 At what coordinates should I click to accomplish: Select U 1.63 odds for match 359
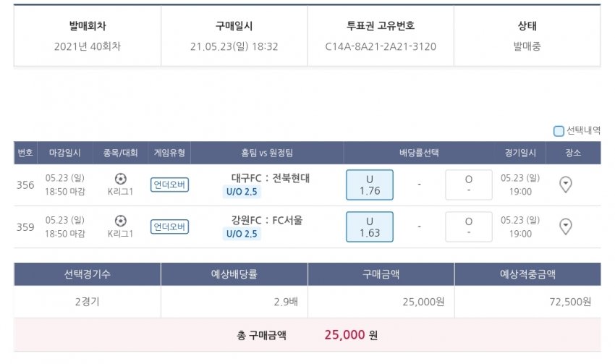coord(370,227)
